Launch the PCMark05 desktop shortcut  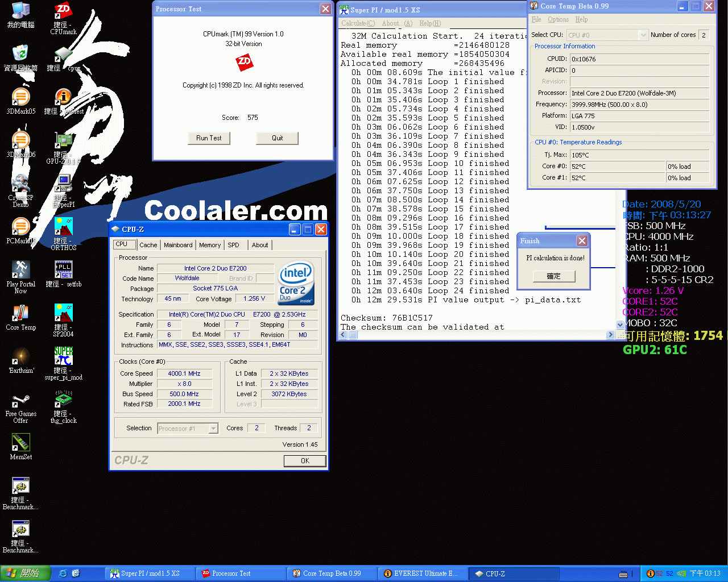(x=20, y=231)
